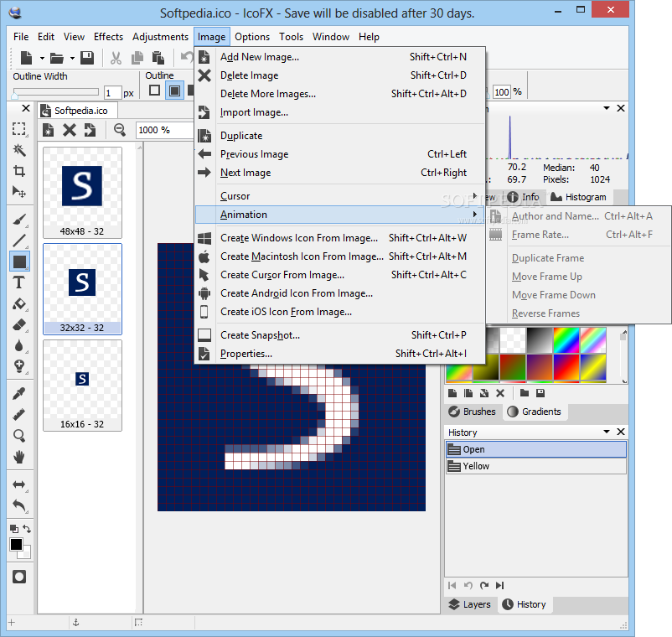Select the blur drop tool
672x637 pixels.
click(19, 345)
